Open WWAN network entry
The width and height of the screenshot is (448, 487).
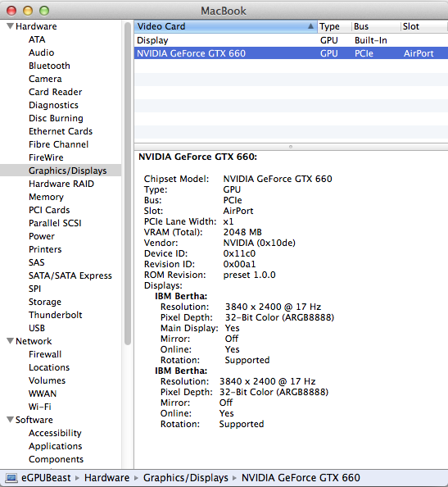point(43,394)
